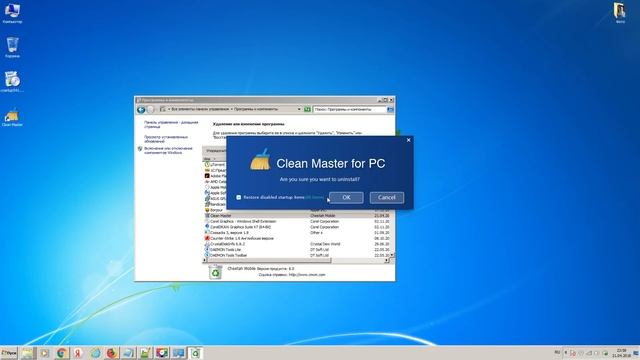Open the Computer desktop icon
The image size is (640, 360).
[x=12, y=13]
